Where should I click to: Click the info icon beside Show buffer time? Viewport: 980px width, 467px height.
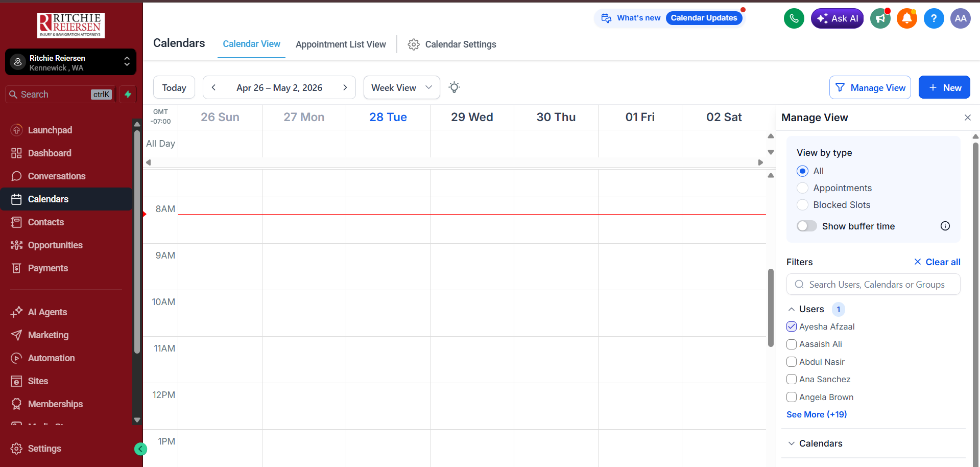point(945,226)
